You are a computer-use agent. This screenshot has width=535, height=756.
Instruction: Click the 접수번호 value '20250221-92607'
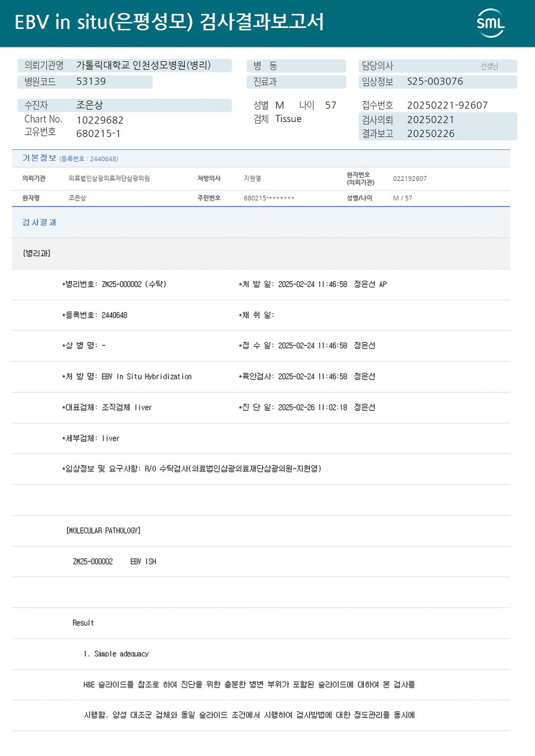click(448, 105)
